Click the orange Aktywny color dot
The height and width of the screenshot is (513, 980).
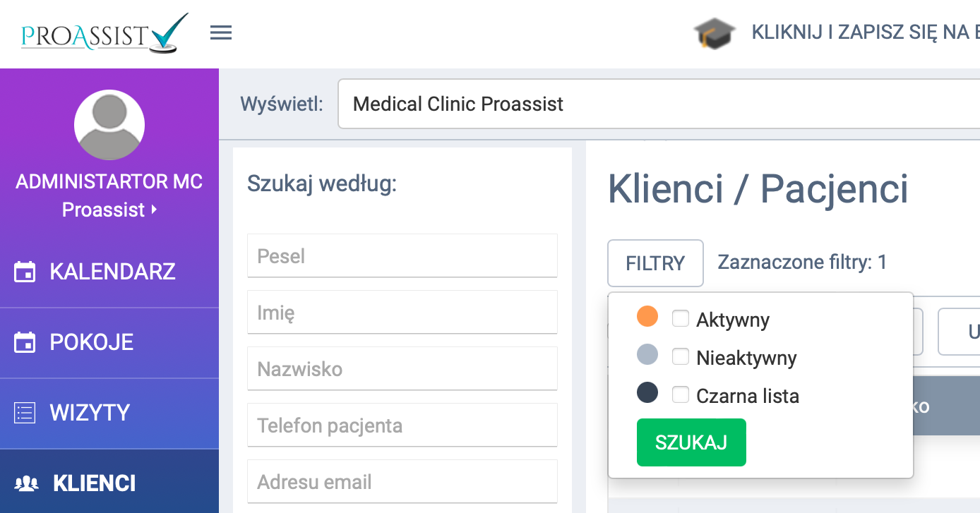[x=647, y=317]
